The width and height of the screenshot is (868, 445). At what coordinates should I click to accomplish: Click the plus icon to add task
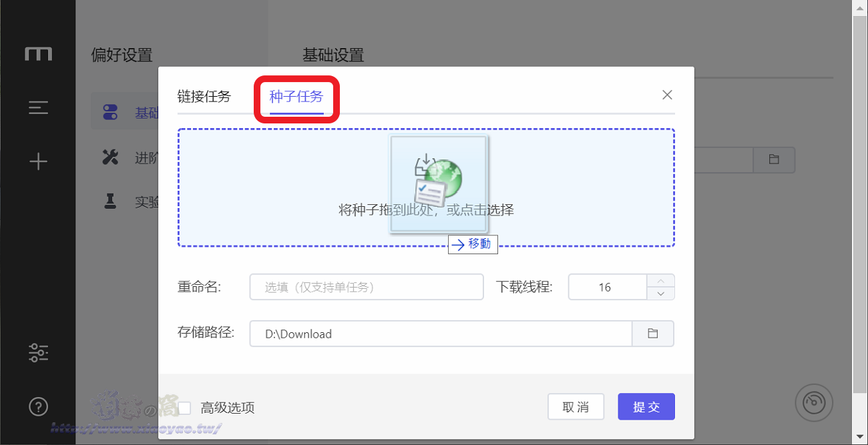coord(38,161)
